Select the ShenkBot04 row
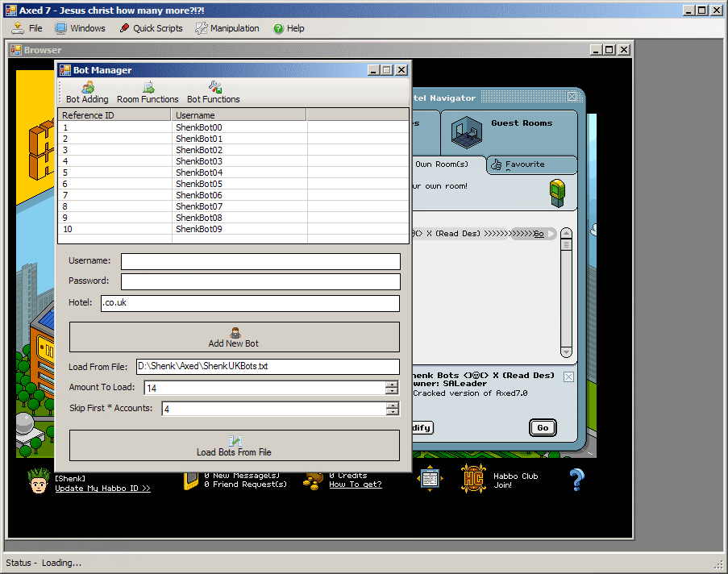The image size is (728, 574). pos(234,173)
